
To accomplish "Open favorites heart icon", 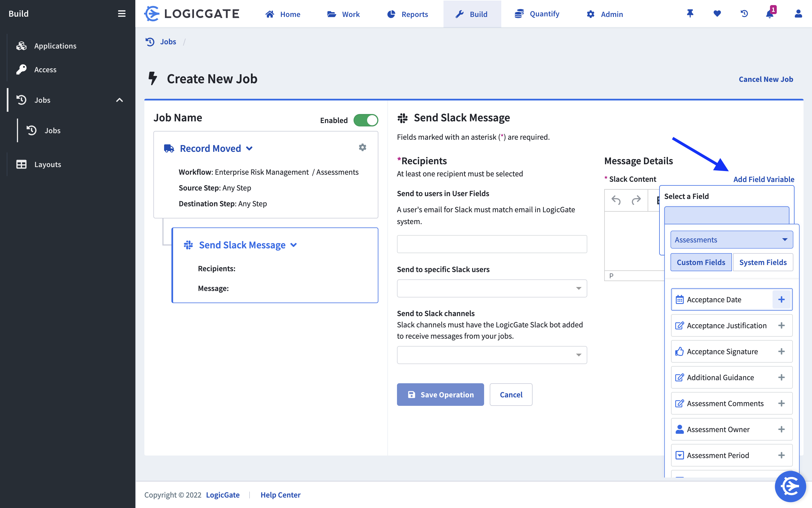I will [x=717, y=14].
